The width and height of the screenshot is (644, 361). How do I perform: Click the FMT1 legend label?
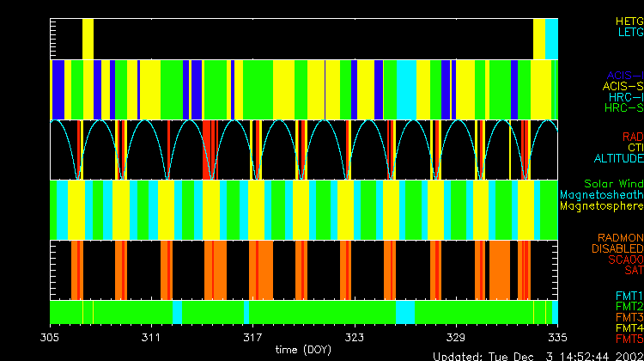click(x=628, y=296)
